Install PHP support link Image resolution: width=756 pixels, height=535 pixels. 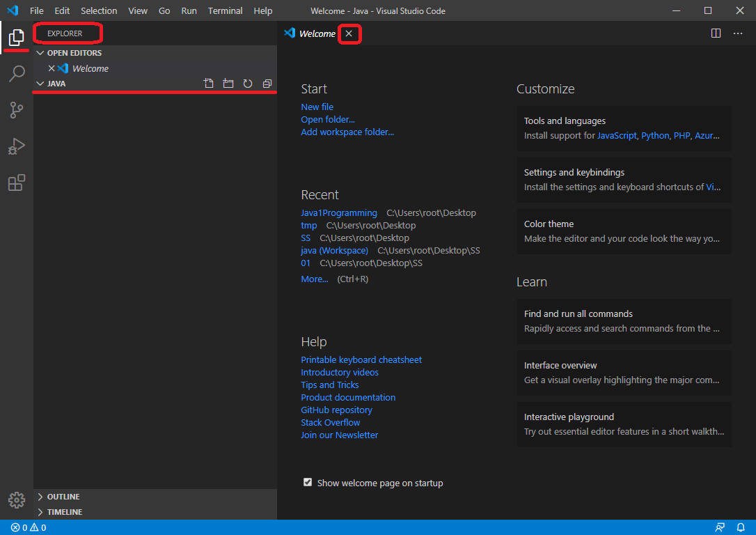click(682, 136)
